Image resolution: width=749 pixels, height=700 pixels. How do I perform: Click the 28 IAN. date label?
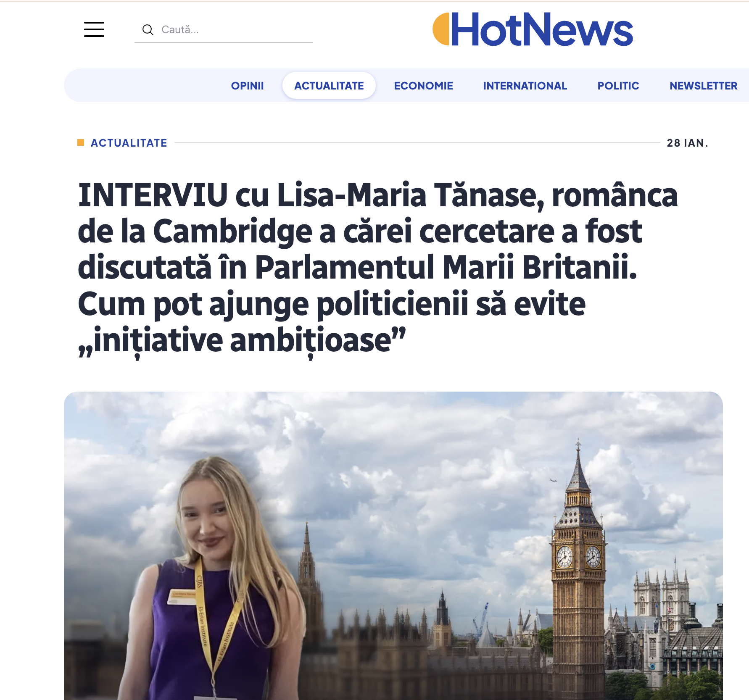tap(687, 143)
